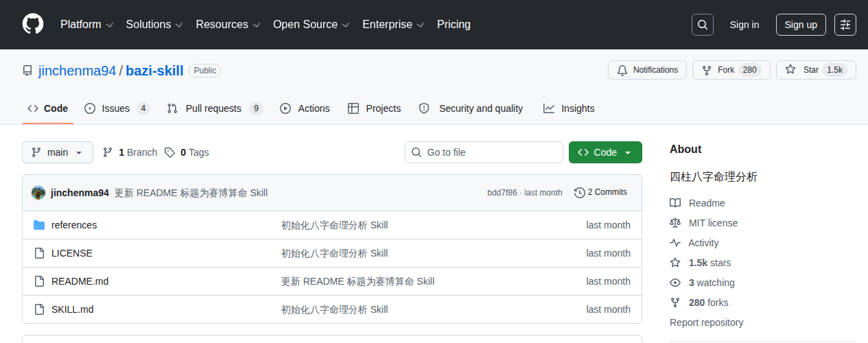The image size is (868, 343).
Task: Switch to the Code tab
Action: click(x=48, y=108)
